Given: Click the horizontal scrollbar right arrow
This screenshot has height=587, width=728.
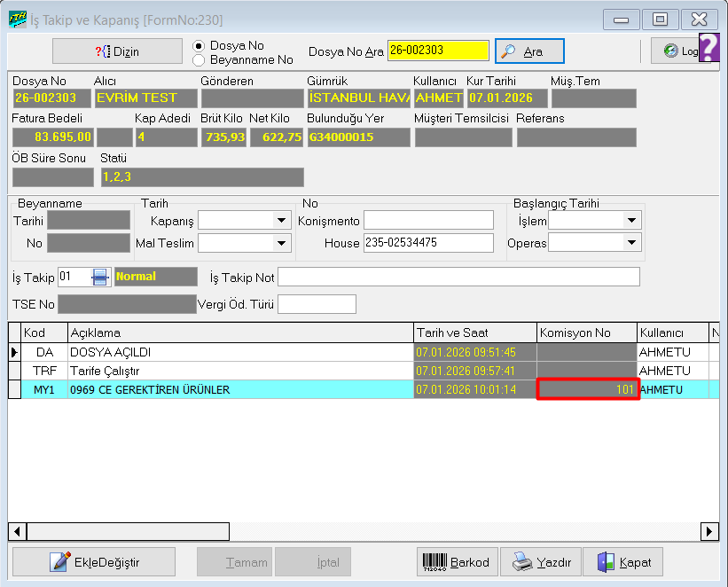Looking at the screenshot, I should [x=709, y=531].
